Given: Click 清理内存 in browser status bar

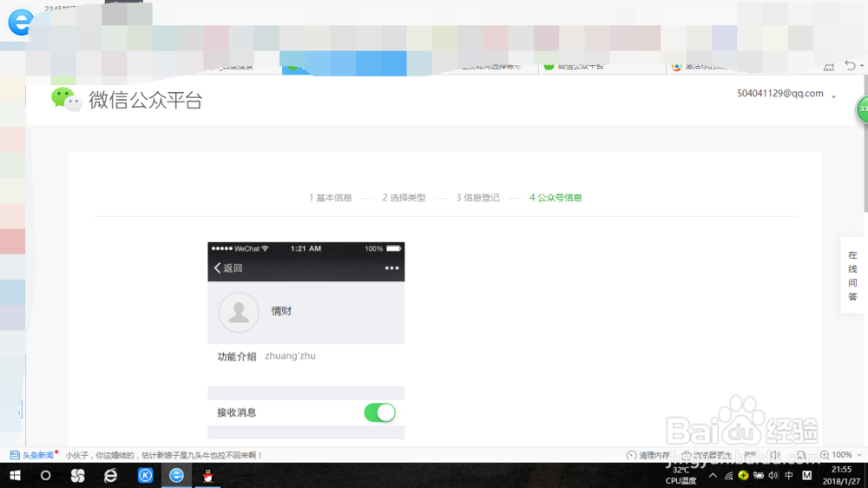Looking at the screenshot, I should 648,455.
